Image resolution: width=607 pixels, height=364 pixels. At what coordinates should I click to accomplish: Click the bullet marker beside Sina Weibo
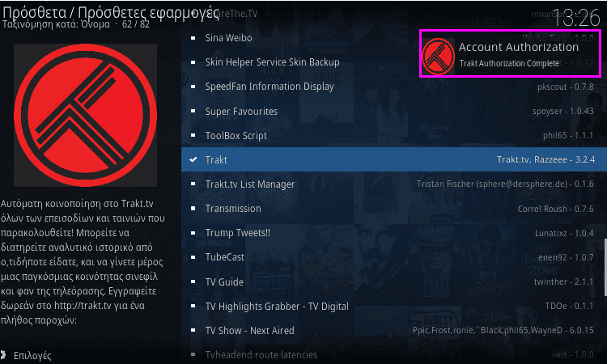click(193, 38)
